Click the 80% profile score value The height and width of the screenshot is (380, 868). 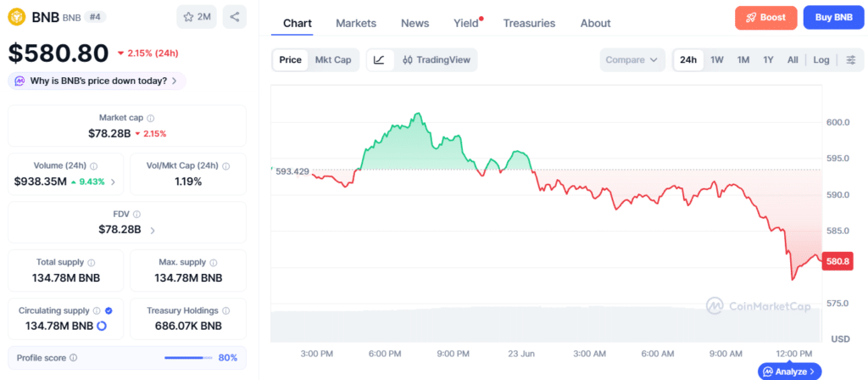coord(228,358)
